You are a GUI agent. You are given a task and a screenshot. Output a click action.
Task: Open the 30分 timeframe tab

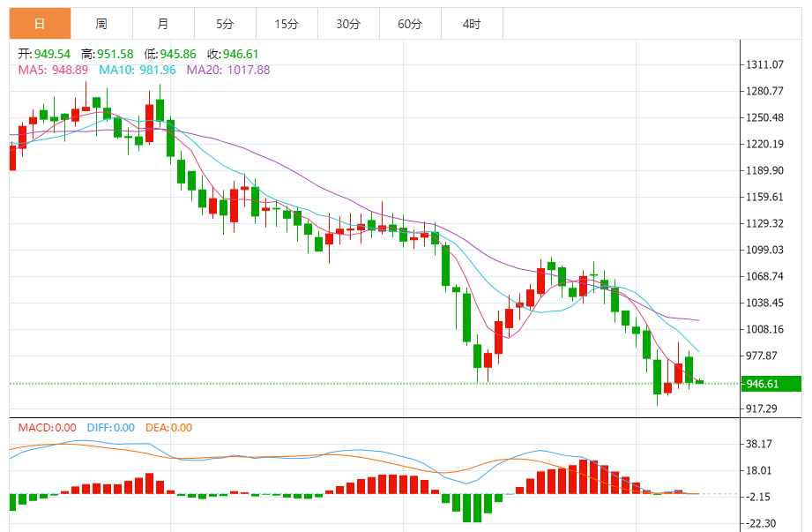click(x=348, y=23)
